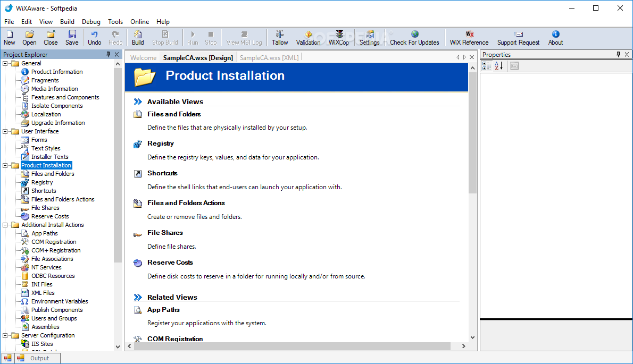Viewport: 633px width, 364px height.
Task: Open the Edit menu
Action: [27, 22]
